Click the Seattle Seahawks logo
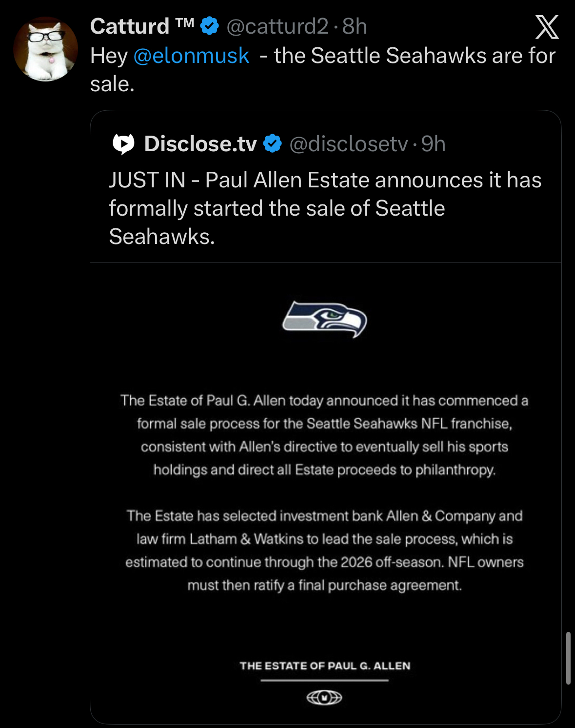Screen dimensions: 575x728 pyautogui.click(x=325, y=319)
